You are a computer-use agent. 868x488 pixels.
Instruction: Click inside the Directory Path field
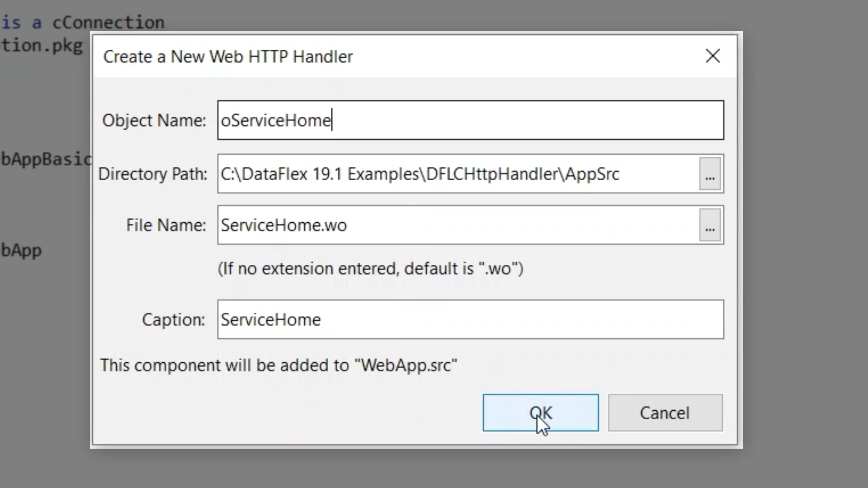pyautogui.click(x=457, y=174)
